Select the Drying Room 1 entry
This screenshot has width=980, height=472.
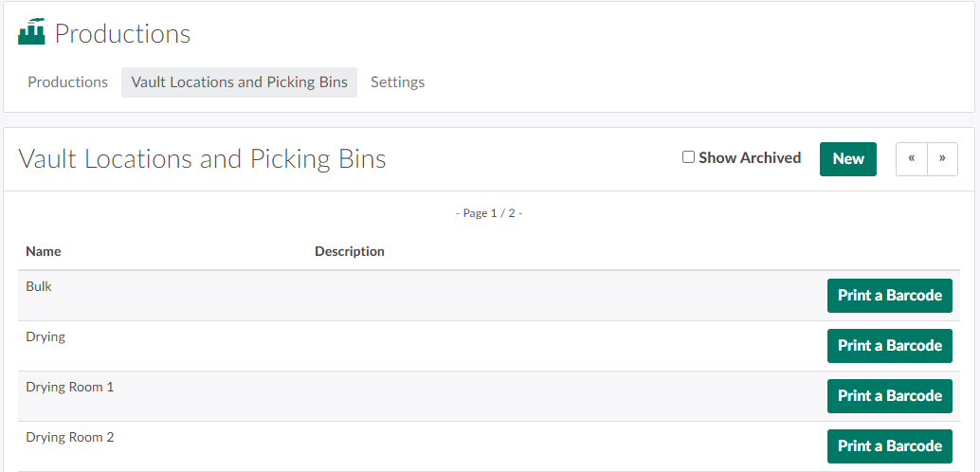coord(69,387)
